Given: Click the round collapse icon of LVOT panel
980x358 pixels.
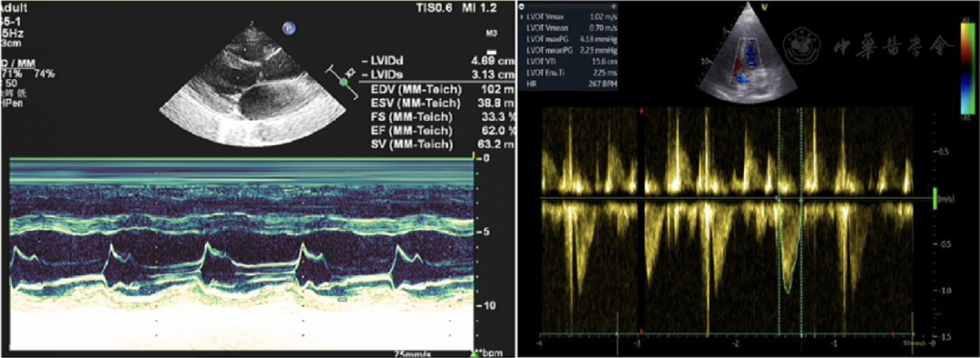Looking at the screenshot, I should 522,5.
